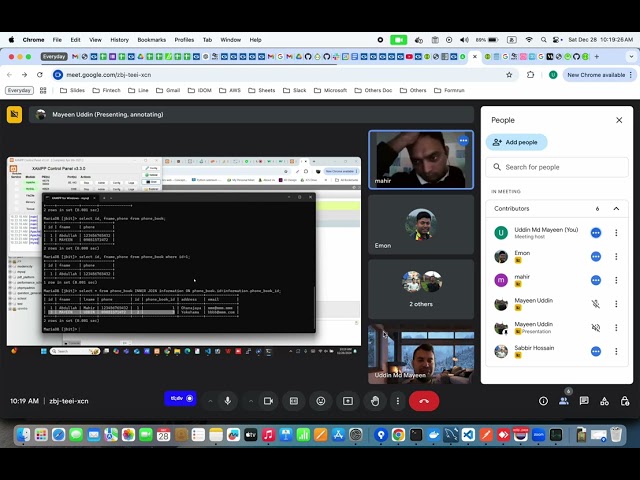Image resolution: width=640 pixels, height=480 pixels.
Task: Open the View menu
Action: tap(95, 40)
